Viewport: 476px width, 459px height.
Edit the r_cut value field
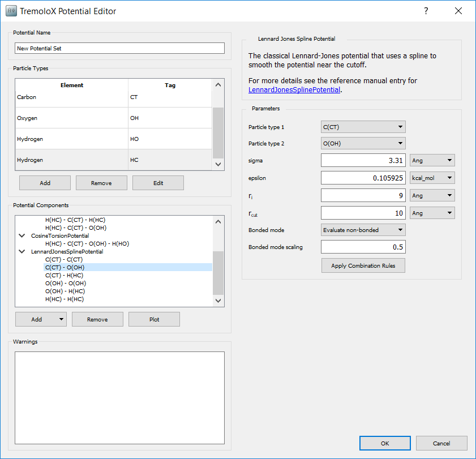pos(363,213)
